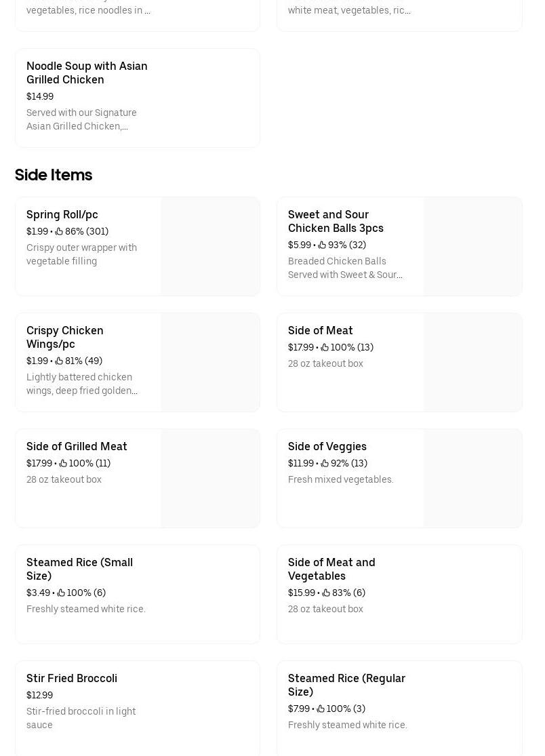This screenshot has height=756, width=545.
Task: Click thumbs-up icon on Side of Grilled Meat
Action: click(63, 464)
